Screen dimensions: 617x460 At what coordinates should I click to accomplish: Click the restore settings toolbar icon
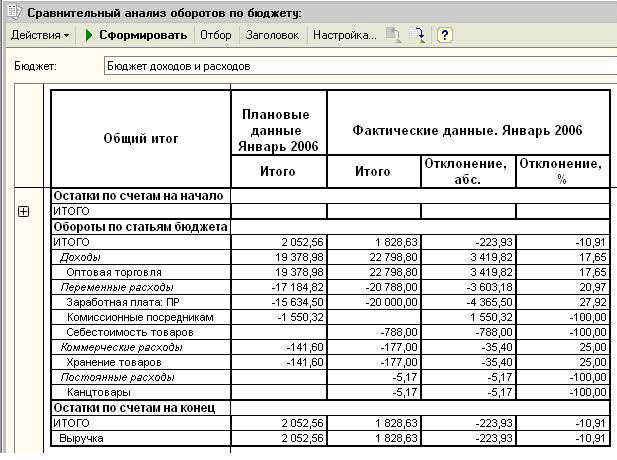click(x=393, y=35)
